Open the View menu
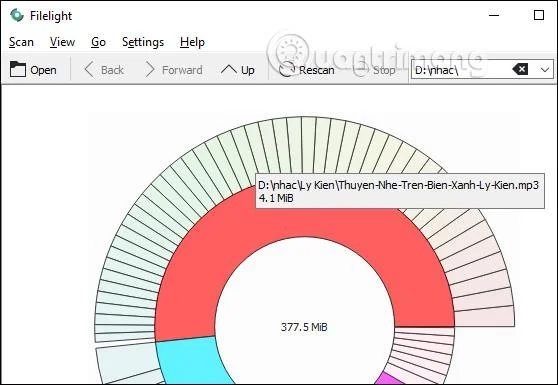The width and height of the screenshot is (558, 385). (x=62, y=42)
